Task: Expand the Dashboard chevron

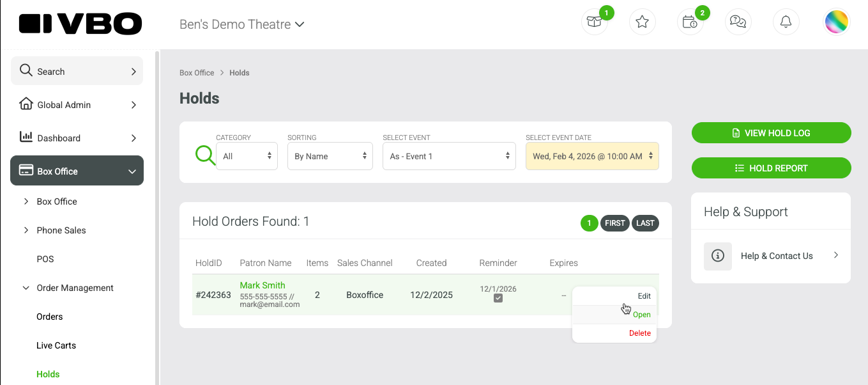Action: pos(133,138)
